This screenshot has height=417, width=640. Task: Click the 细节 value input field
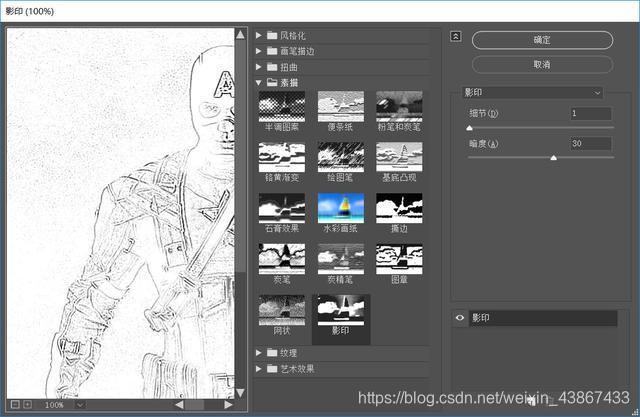(x=591, y=113)
